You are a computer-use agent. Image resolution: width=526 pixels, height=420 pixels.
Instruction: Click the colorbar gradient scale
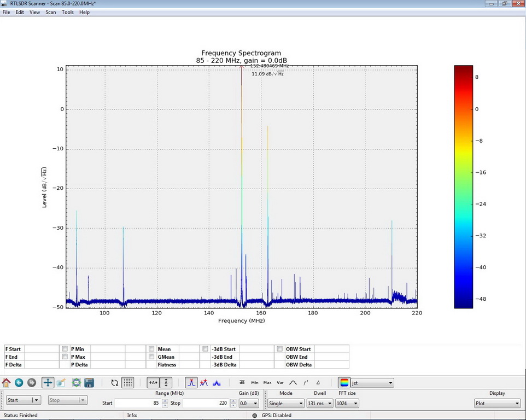(x=464, y=186)
